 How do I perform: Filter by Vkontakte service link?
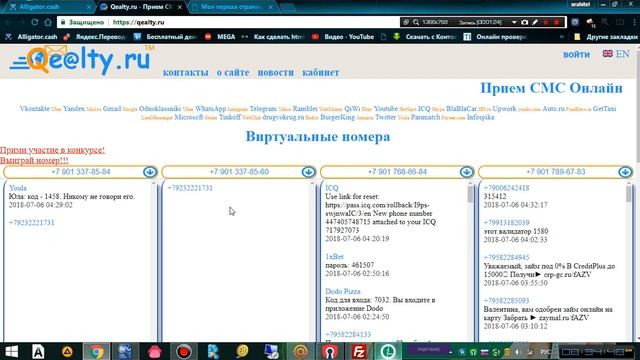35,109
